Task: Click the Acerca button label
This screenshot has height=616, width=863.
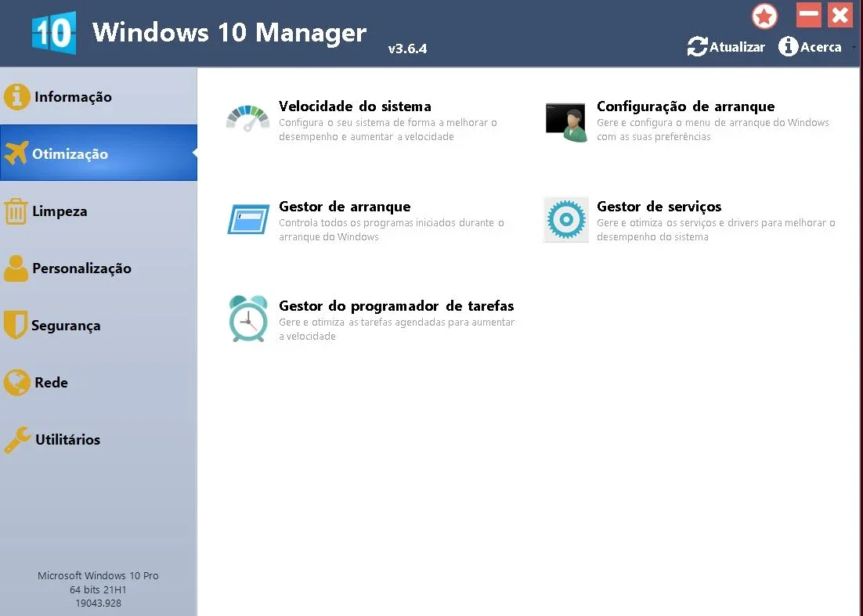Action: pos(821,47)
